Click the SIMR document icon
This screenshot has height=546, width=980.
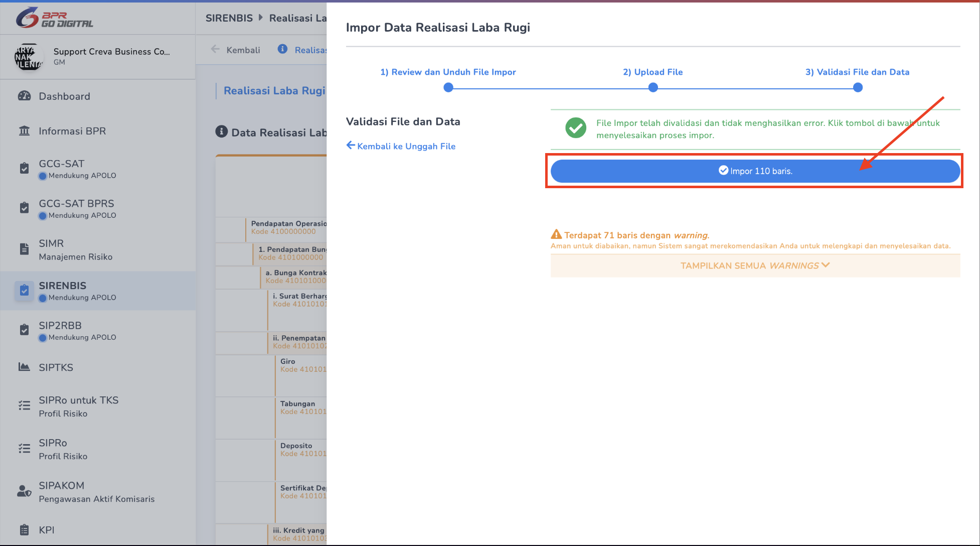(24, 249)
